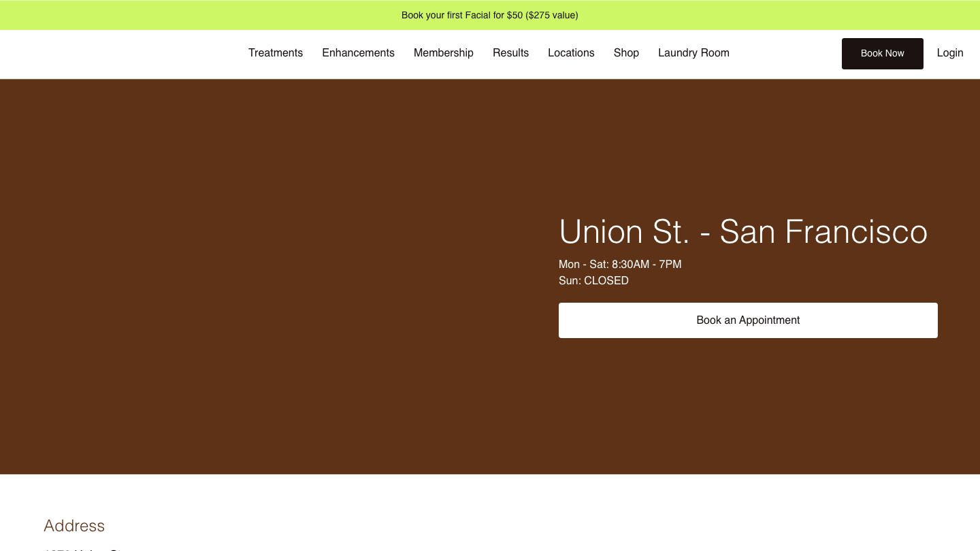
Task: Select the Address section heading
Action: click(x=73, y=526)
